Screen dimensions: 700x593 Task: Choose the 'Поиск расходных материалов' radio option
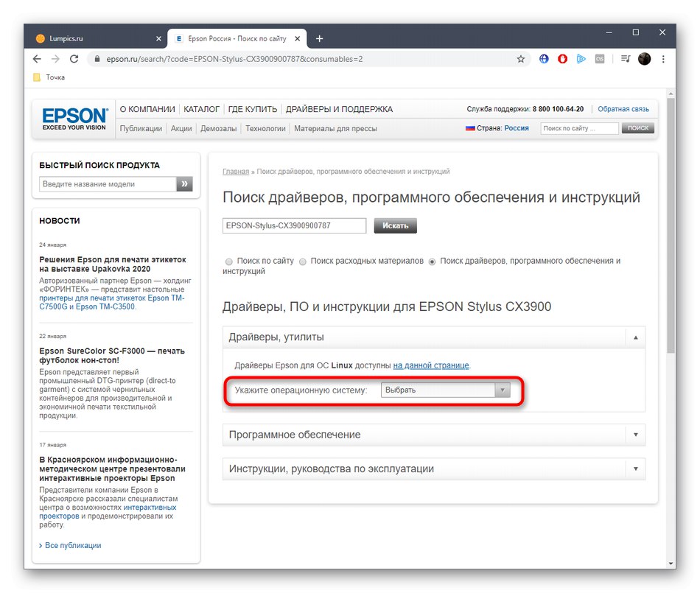(302, 262)
